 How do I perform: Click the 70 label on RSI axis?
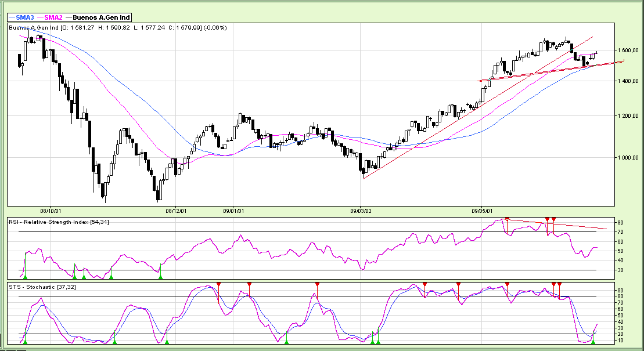621,233
